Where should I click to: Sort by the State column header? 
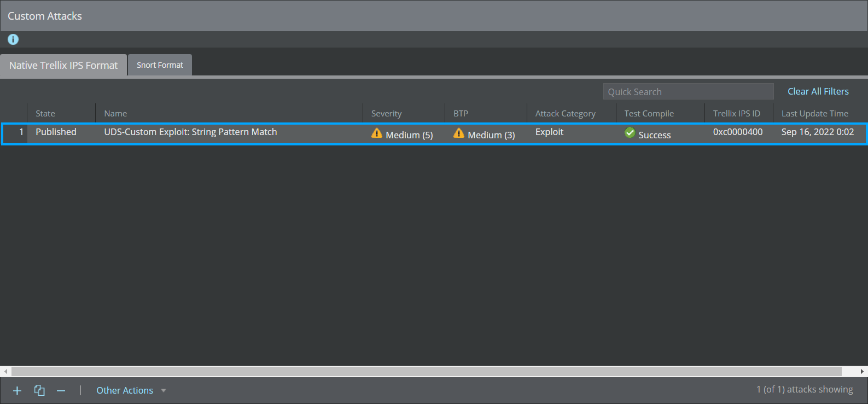pyautogui.click(x=61, y=113)
